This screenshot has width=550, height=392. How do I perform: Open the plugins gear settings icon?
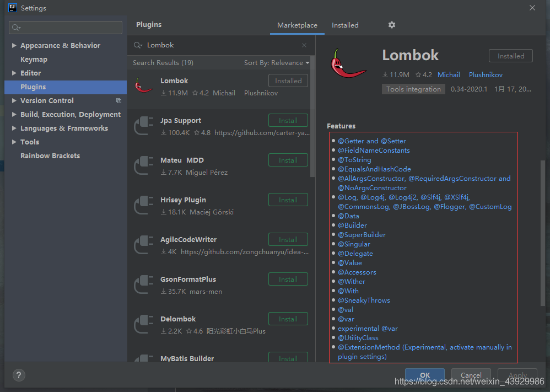tap(391, 25)
